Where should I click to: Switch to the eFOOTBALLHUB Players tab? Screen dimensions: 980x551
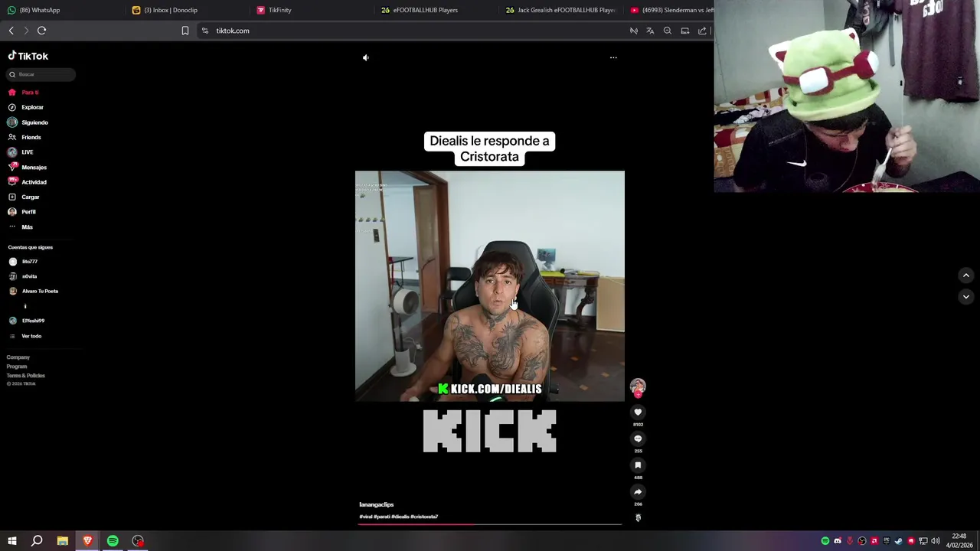point(436,10)
